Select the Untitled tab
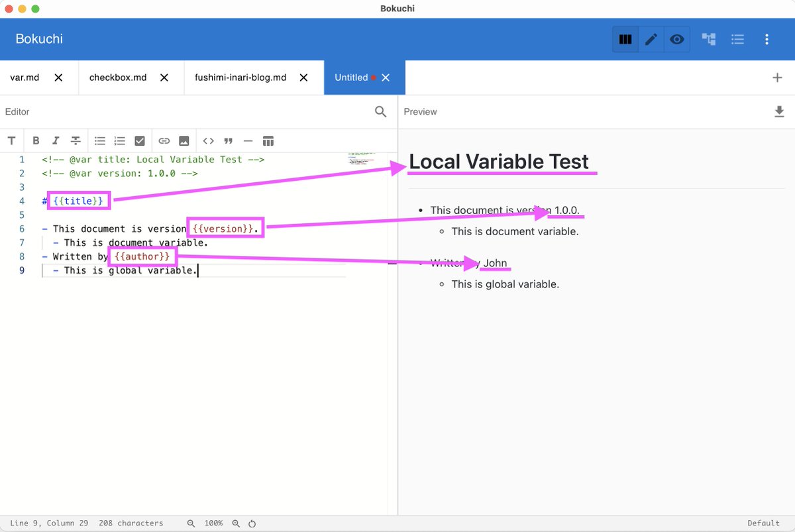The image size is (795, 532). pos(351,78)
